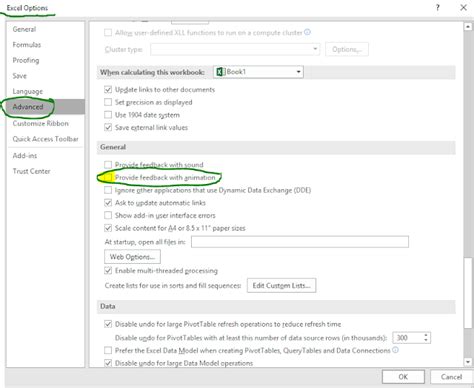Open the Trust Center category
The width and height of the screenshot is (474, 388).
[x=31, y=171]
